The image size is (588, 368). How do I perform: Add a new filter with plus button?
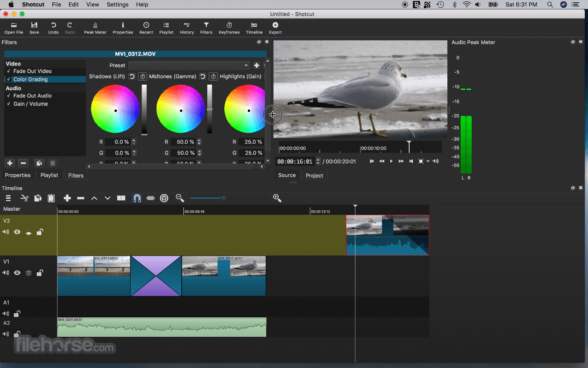coord(10,163)
